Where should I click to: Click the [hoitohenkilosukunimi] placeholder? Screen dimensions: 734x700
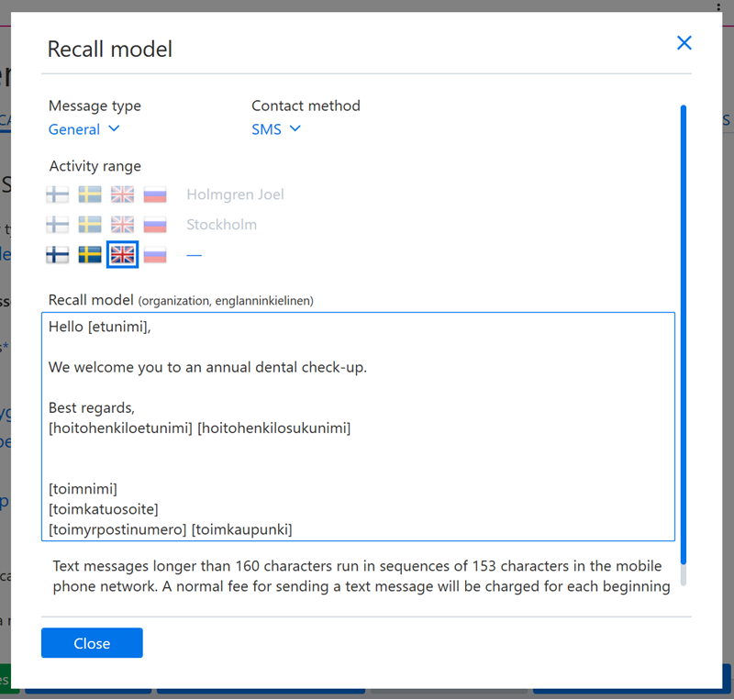[x=273, y=428]
